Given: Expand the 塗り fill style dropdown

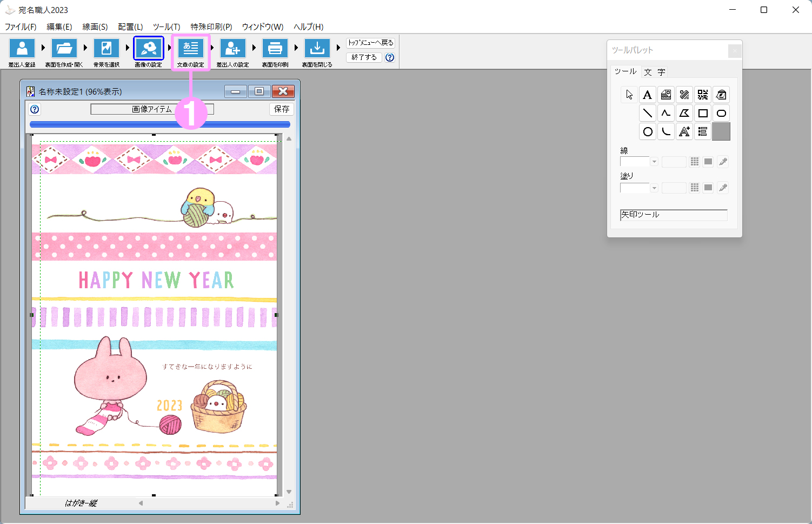Looking at the screenshot, I should 654,188.
